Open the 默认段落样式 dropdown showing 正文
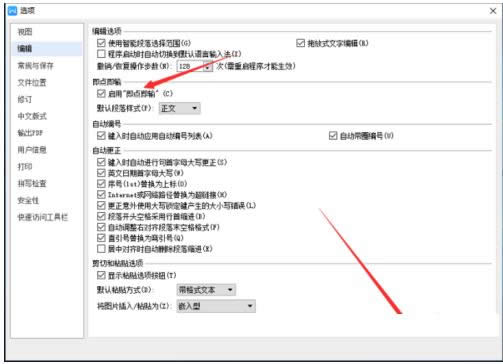The height and width of the screenshot is (364, 503). pyautogui.click(x=179, y=108)
